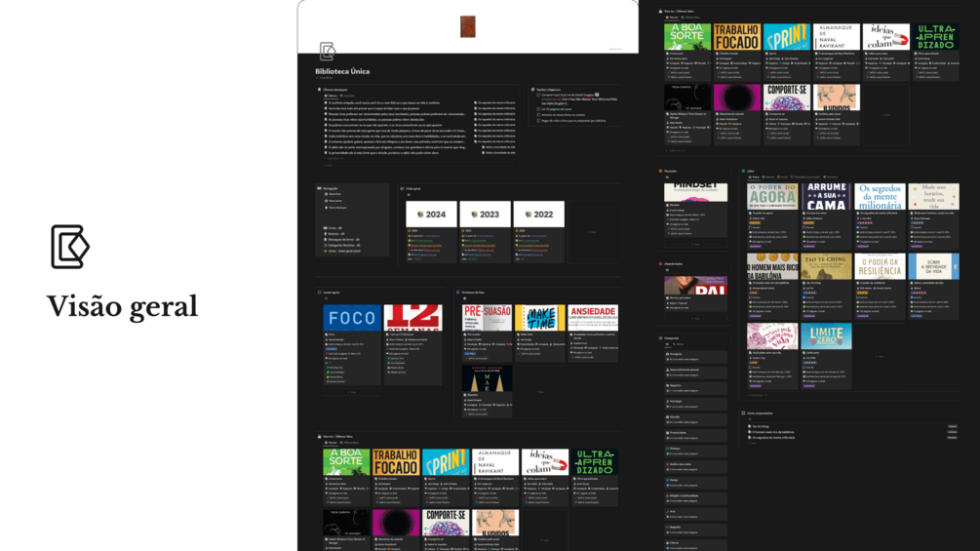Click the green Lidos section icon
This screenshot has height=551, width=980.
coord(743,171)
